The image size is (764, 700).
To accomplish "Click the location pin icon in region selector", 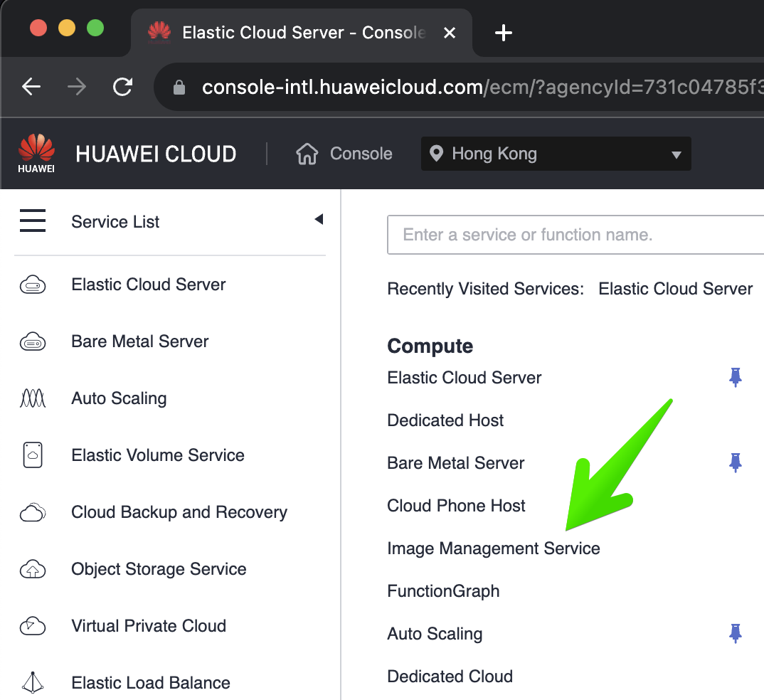I will point(436,154).
